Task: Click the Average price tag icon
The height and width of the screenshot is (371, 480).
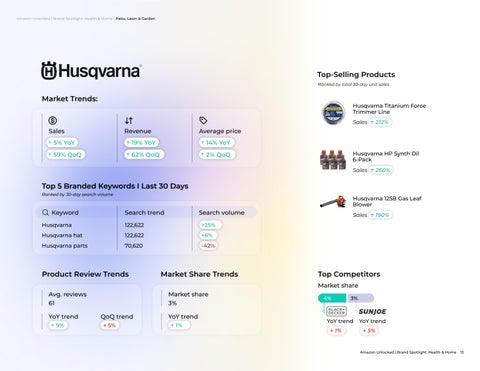Action: (x=203, y=120)
